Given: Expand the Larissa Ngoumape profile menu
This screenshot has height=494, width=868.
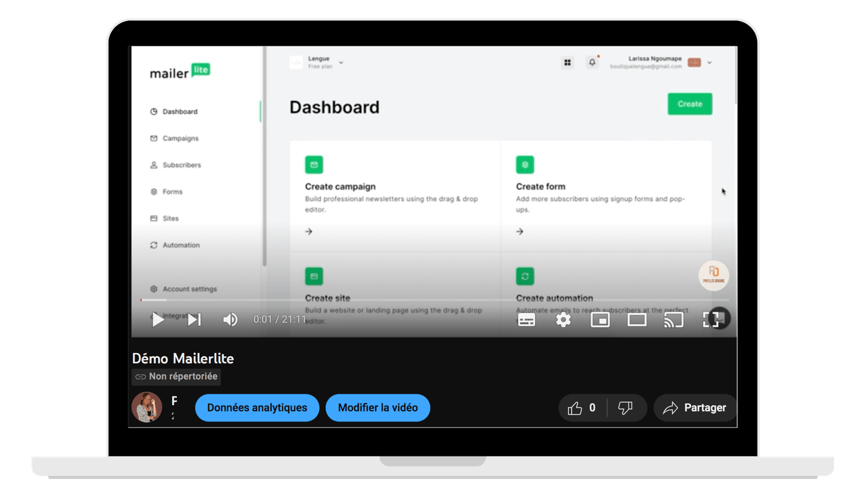Looking at the screenshot, I should click(661, 63).
